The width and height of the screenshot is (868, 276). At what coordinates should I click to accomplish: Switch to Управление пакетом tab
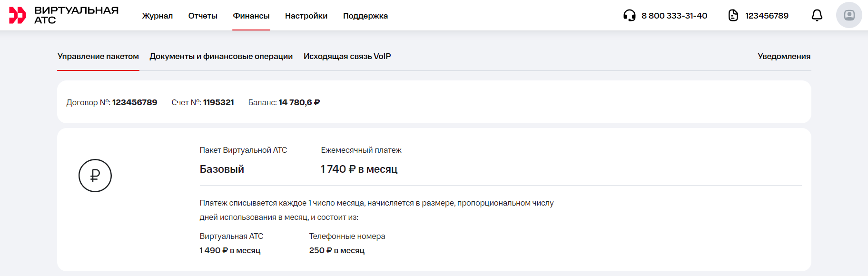pyautogui.click(x=98, y=56)
